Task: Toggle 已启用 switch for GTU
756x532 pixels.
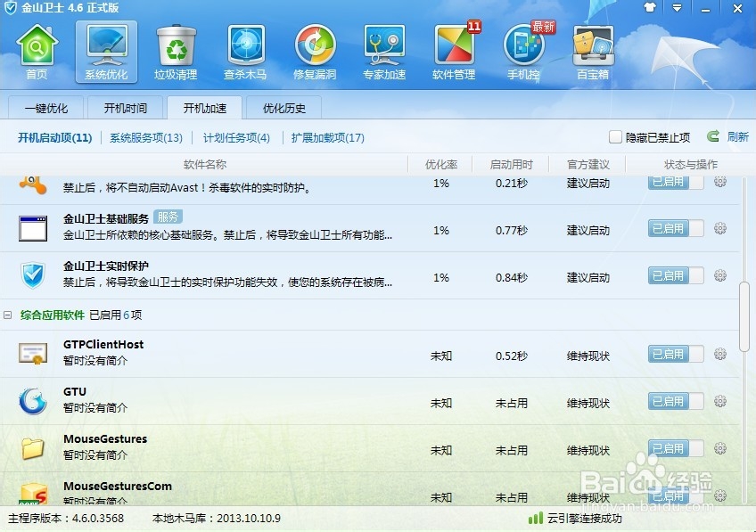Action: [676, 401]
